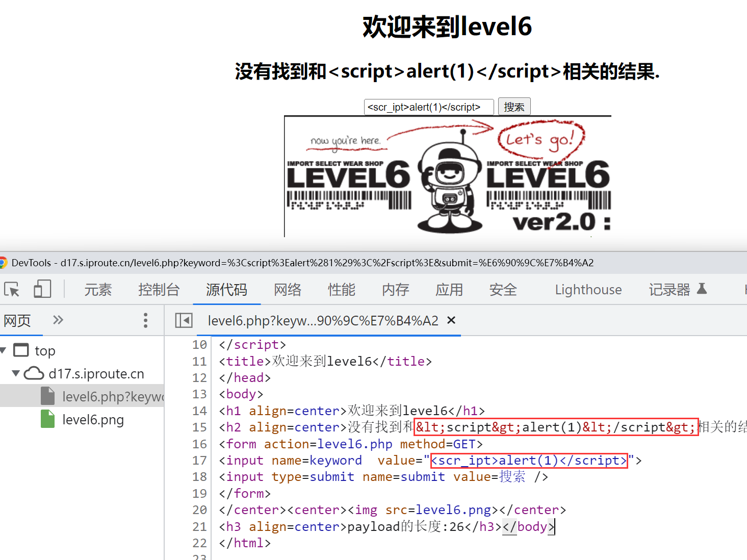Click the LEVEL6 banner image
Screen dimensions: 747x560
447,176
